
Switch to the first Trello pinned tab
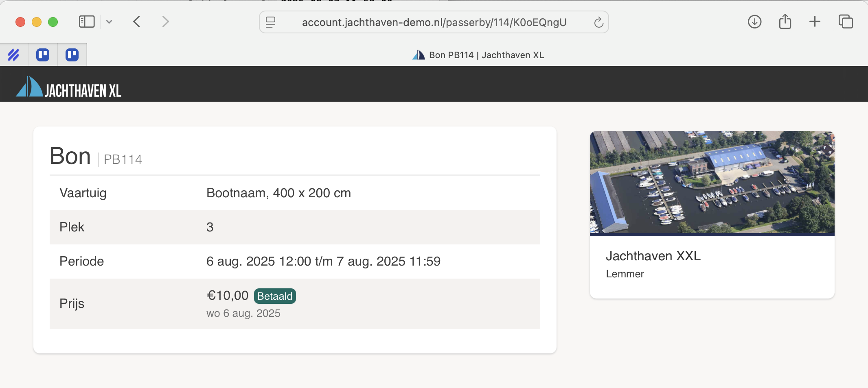coord(43,54)
